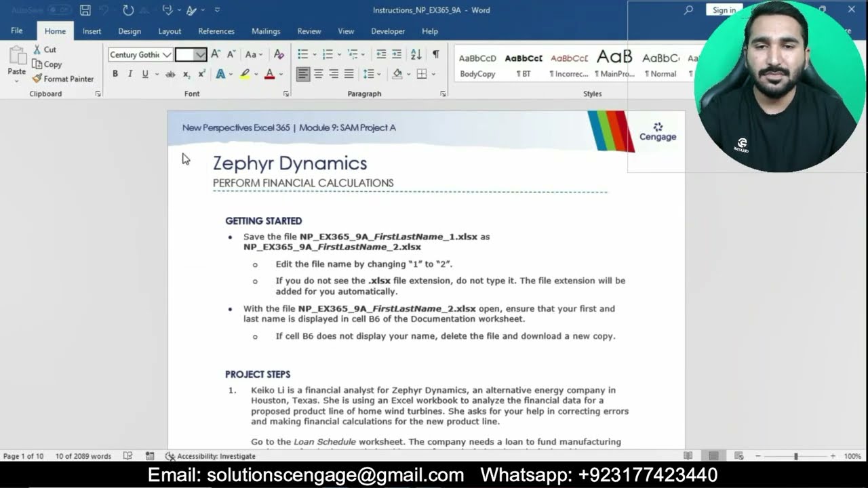Switch to the Design tab
The height and width of the screenshot is (488, 868).
[130, 31]
